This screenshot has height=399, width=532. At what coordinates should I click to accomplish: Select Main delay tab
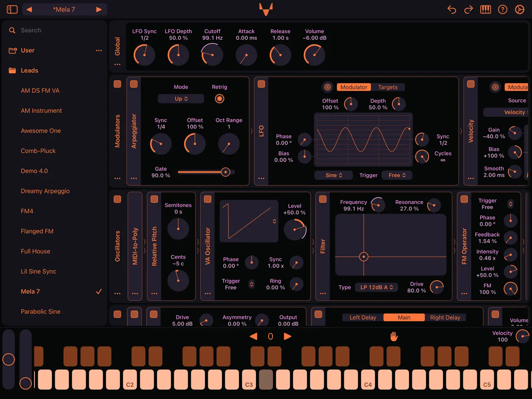coord(404,317)
